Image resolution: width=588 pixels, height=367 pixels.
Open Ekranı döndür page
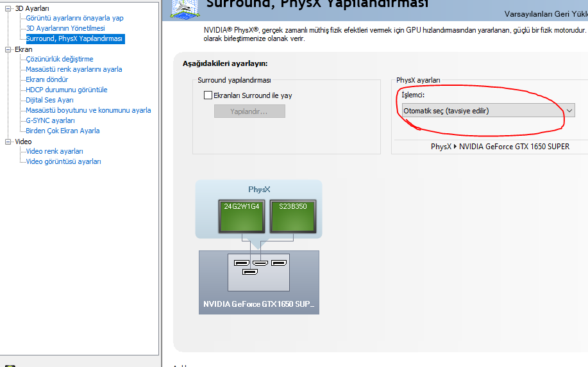pos(47,79)
